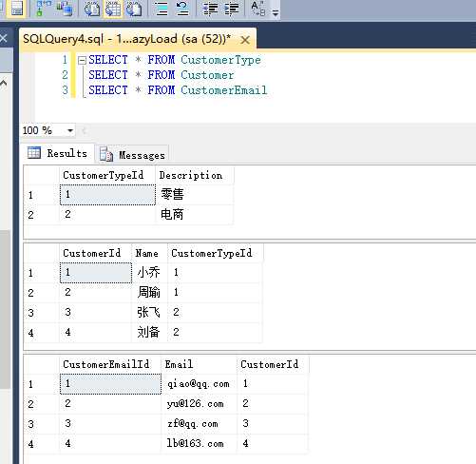
Task: Select row header 4 of email grid
Action: pos(42,444)
